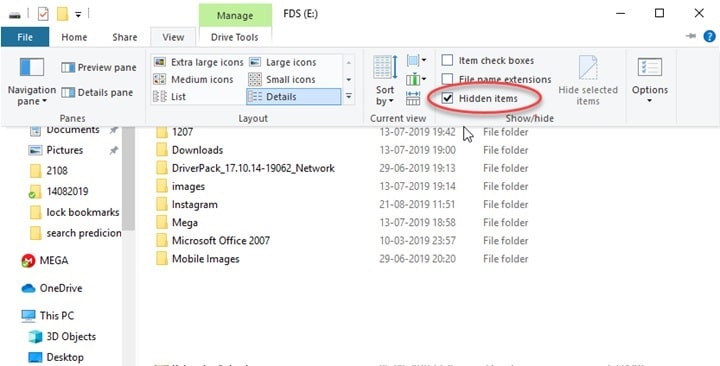The width and height of the screenshot is (720, 366).
Task: Click Properties icon in quick access toolbar
Action: click(43, 14)
